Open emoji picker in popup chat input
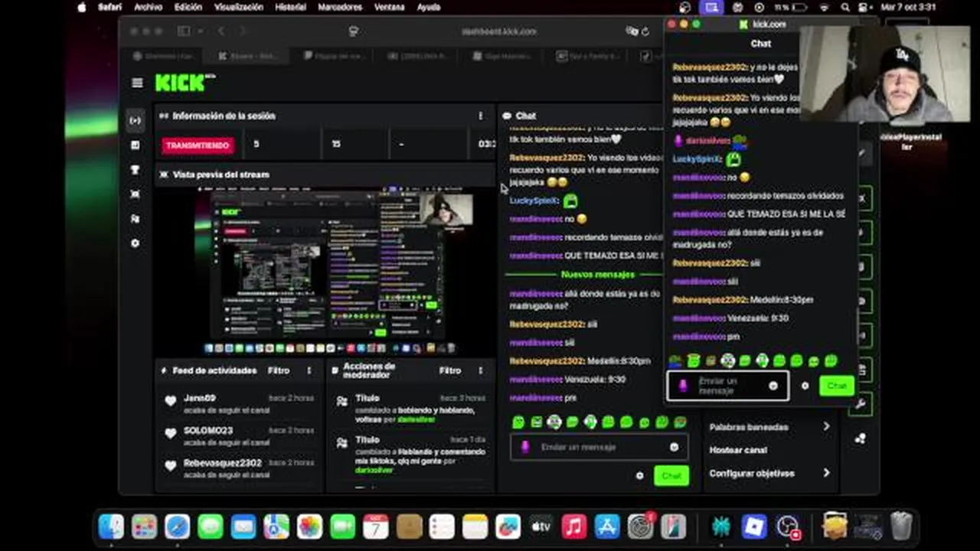 click(x=773, y=386)
